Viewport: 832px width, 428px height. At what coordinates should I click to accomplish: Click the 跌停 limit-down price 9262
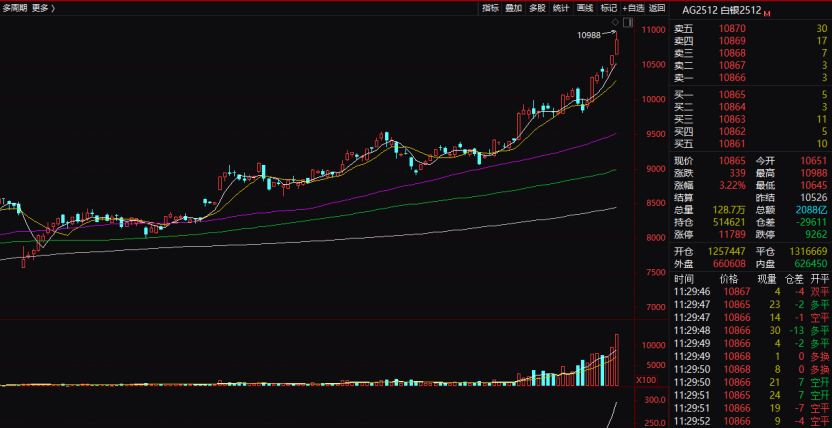tap(817, 234)
